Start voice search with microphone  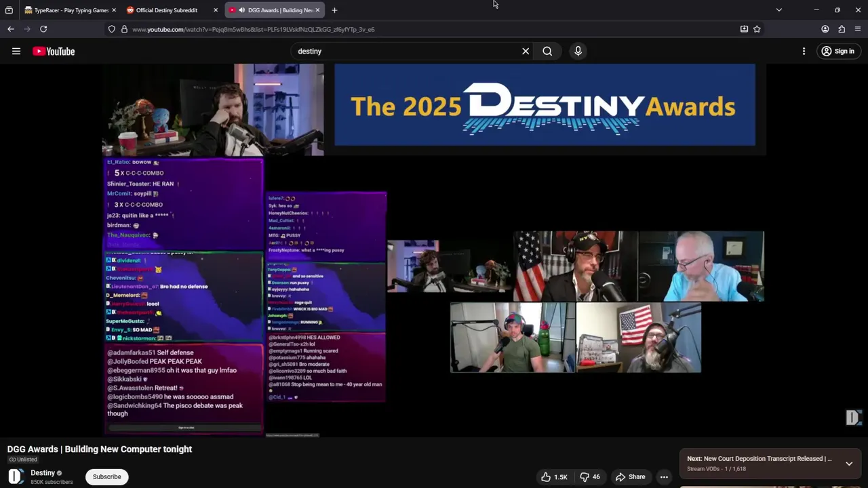click(x=578, y=52)
